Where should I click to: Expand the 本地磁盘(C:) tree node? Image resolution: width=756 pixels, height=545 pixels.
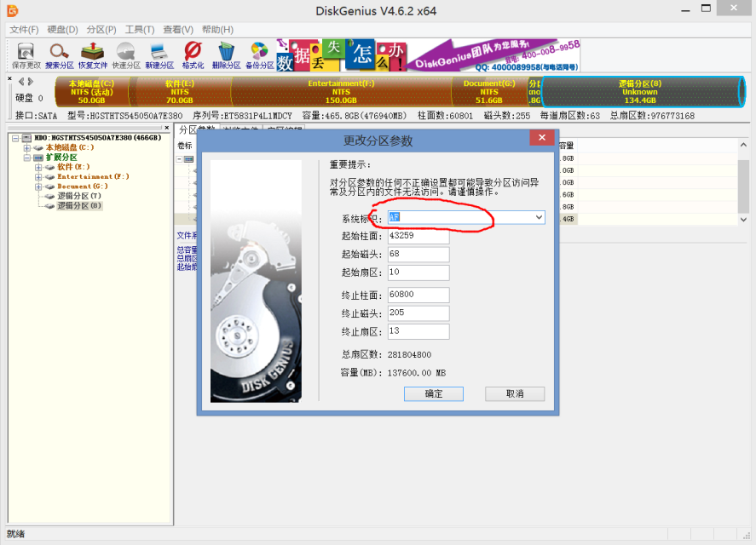(27, 148)
